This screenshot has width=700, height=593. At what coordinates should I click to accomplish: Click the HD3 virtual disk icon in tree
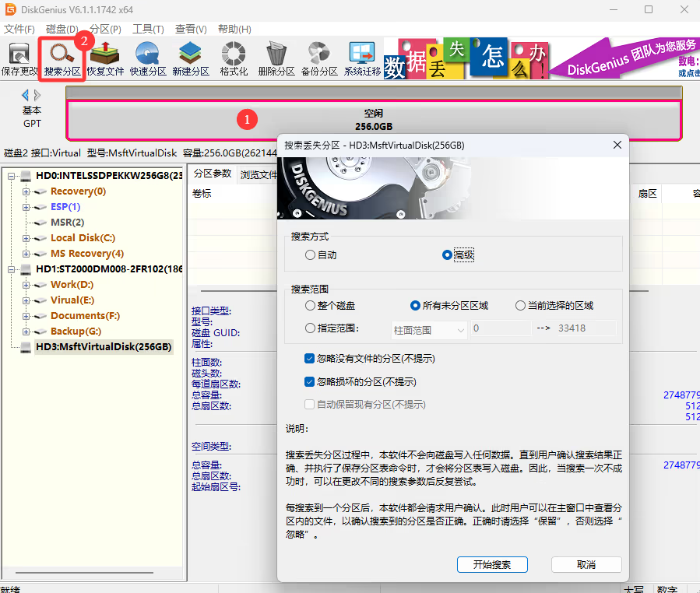pyautogui.click(x=26, y=347)
